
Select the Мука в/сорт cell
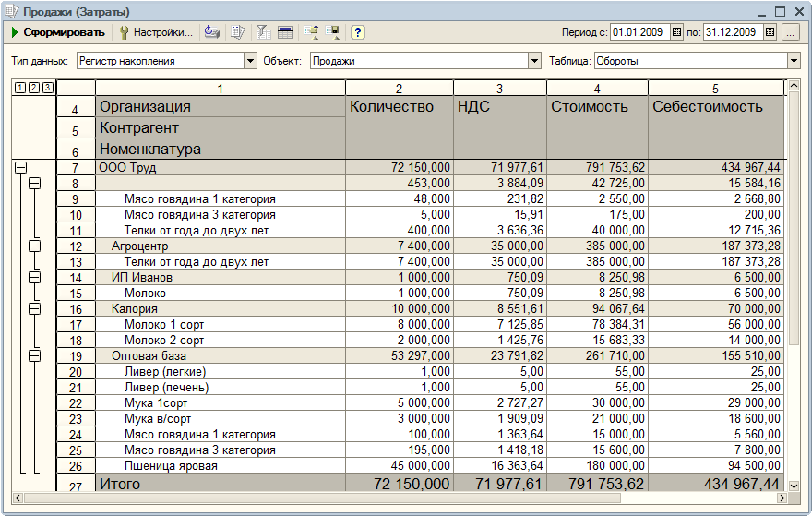221,418
